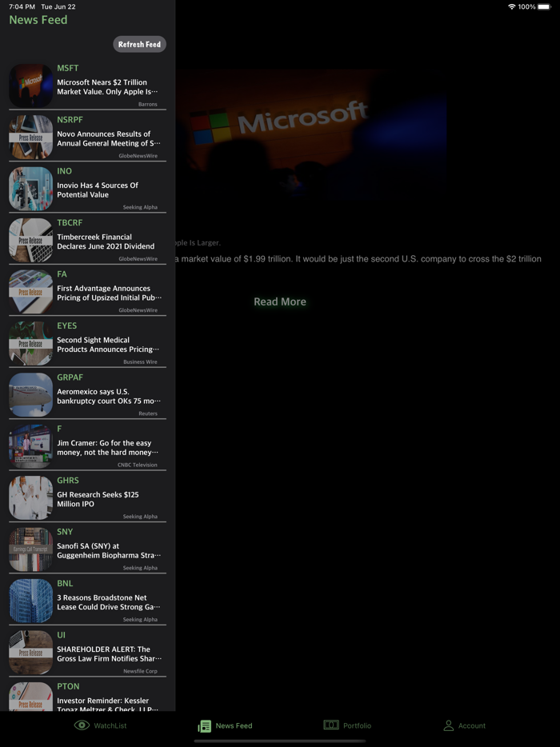560x747 pixels.
Task: Open headline Jim Cramer: Go for the easy money
Action: click(108, 447)
